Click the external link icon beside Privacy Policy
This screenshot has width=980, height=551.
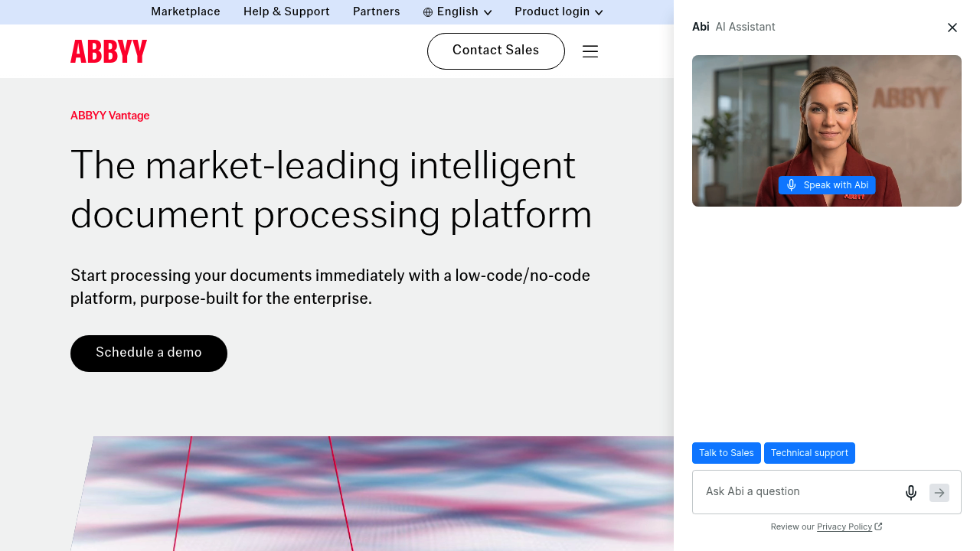878,527
